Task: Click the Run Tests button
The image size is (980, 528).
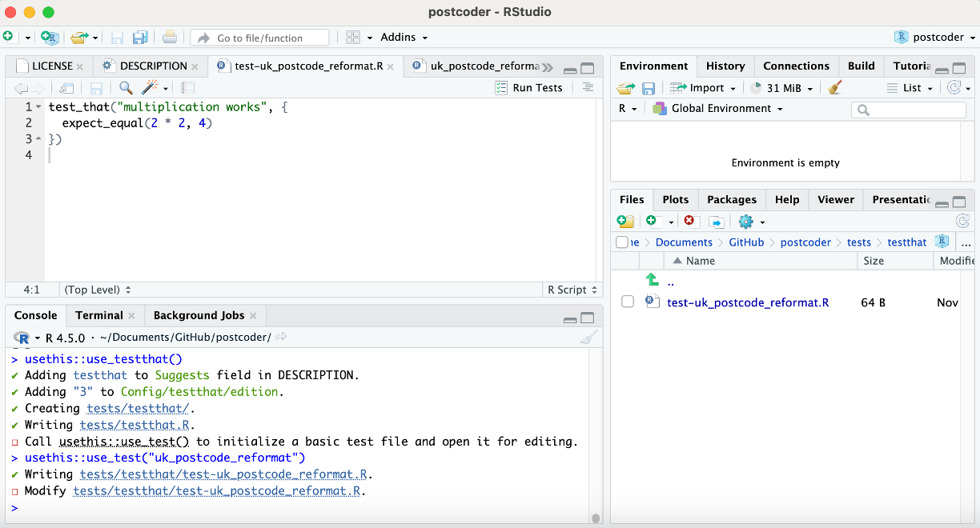Action: [x=528, y=88]
